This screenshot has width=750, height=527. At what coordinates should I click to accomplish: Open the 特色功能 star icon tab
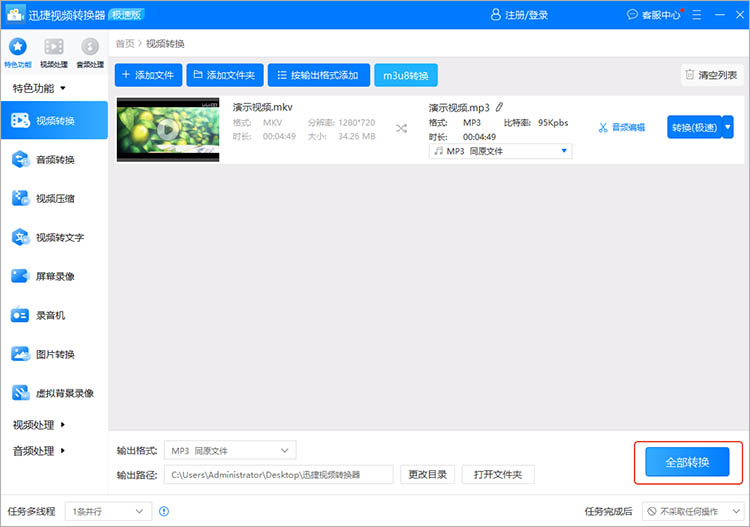click(x=18, y=53)
